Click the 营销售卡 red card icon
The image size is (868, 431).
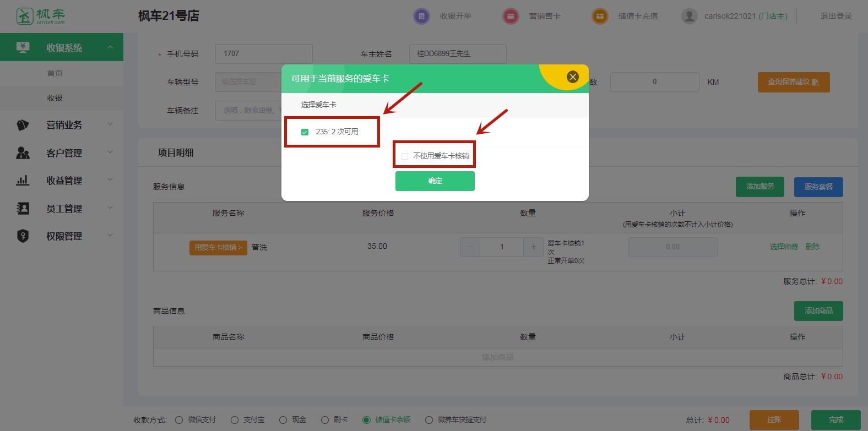pyautogui.click(x=511, y=16)
